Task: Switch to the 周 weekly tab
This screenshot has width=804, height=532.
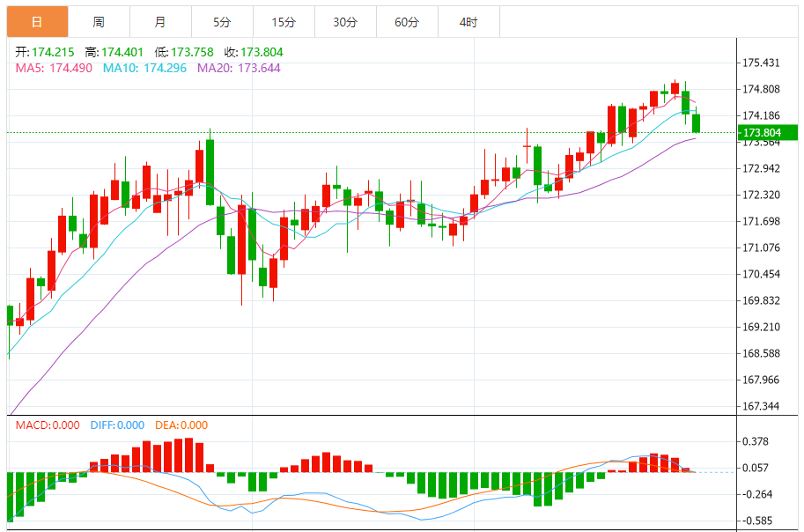Action: coord(99,21)
